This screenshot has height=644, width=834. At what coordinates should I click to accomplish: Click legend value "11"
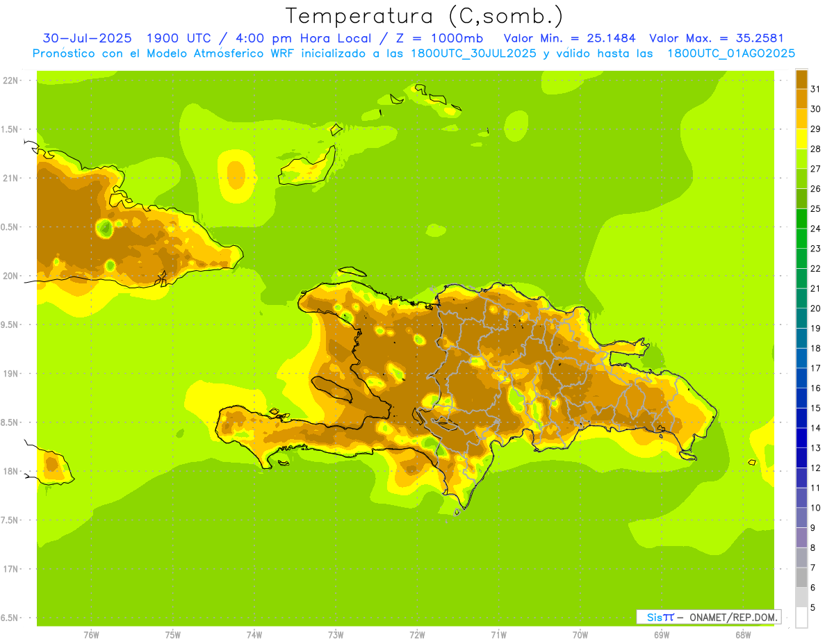[x=816, y=488]
